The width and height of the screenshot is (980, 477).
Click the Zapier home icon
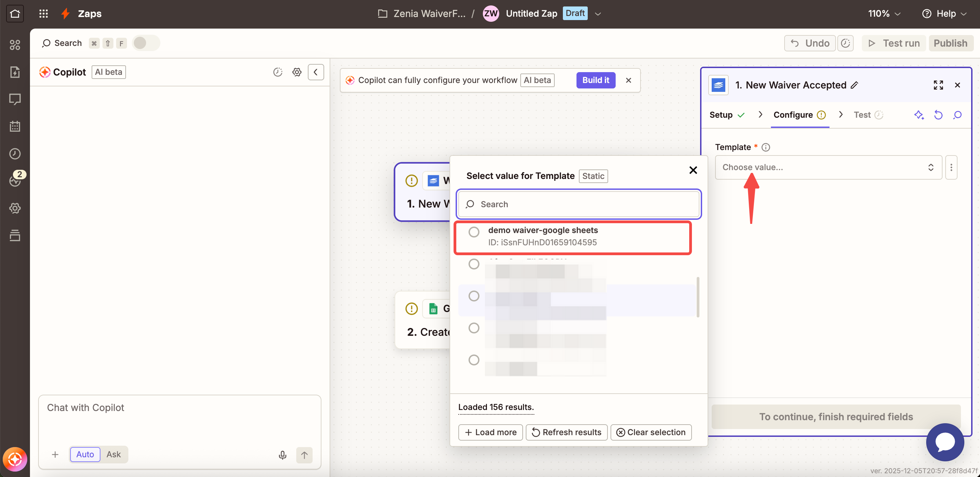pos(15,14)
